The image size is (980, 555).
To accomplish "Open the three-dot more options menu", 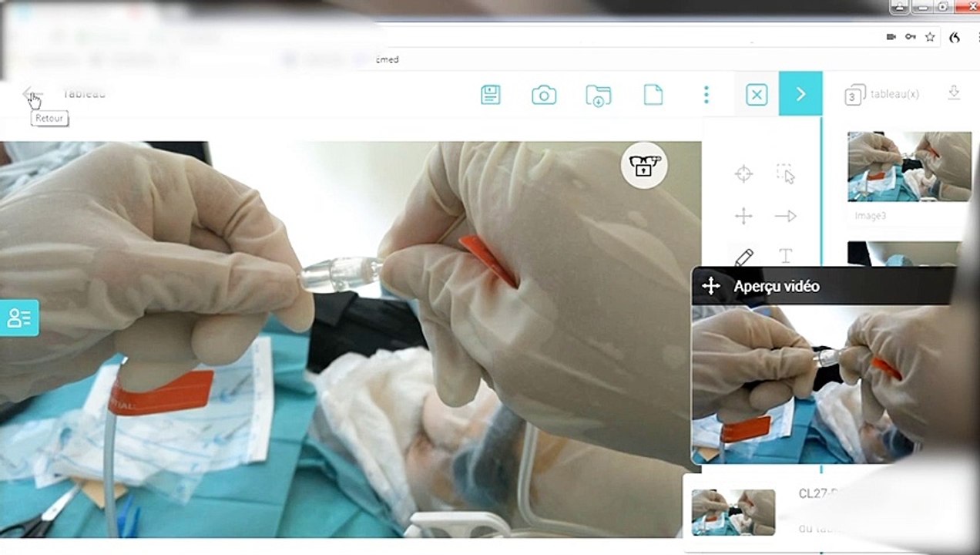I will 706,95.
